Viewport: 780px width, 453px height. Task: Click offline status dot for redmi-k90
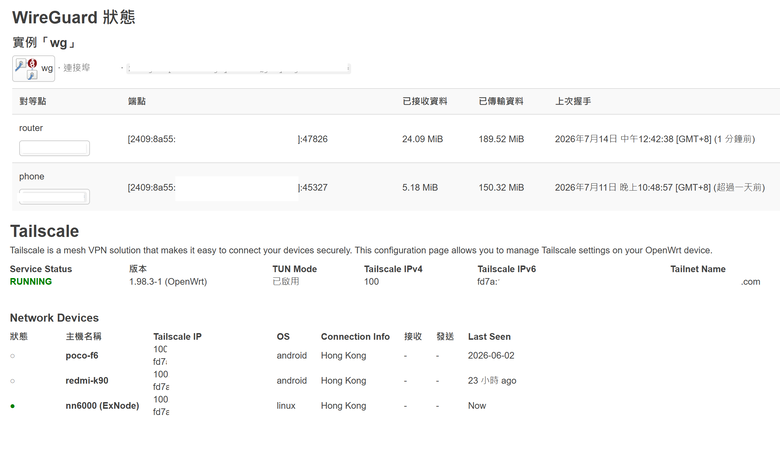point(12,381)
